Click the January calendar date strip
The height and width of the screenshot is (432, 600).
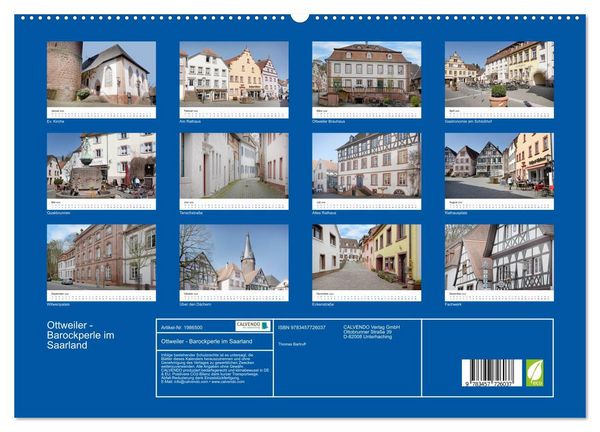coord(101,113)
